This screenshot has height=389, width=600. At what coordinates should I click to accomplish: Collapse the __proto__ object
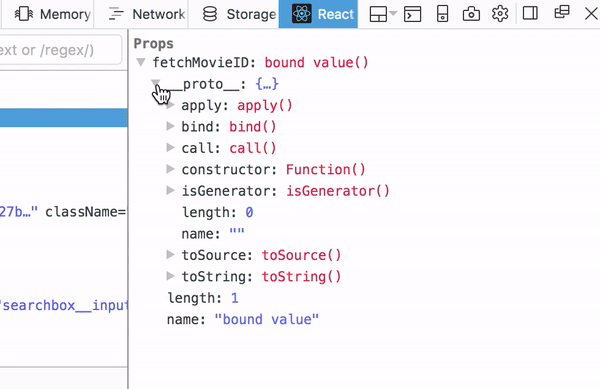155,83
